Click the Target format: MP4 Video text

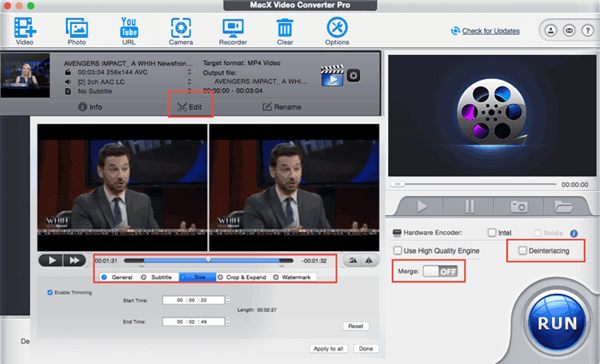242,63
